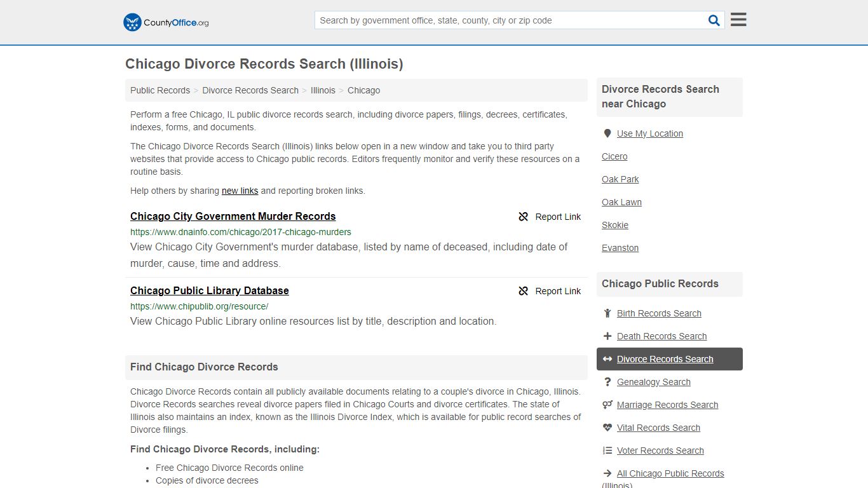Click the Marriage Records gender icon
Viewport: 868px width, 488px height.
tap(607, 405)
